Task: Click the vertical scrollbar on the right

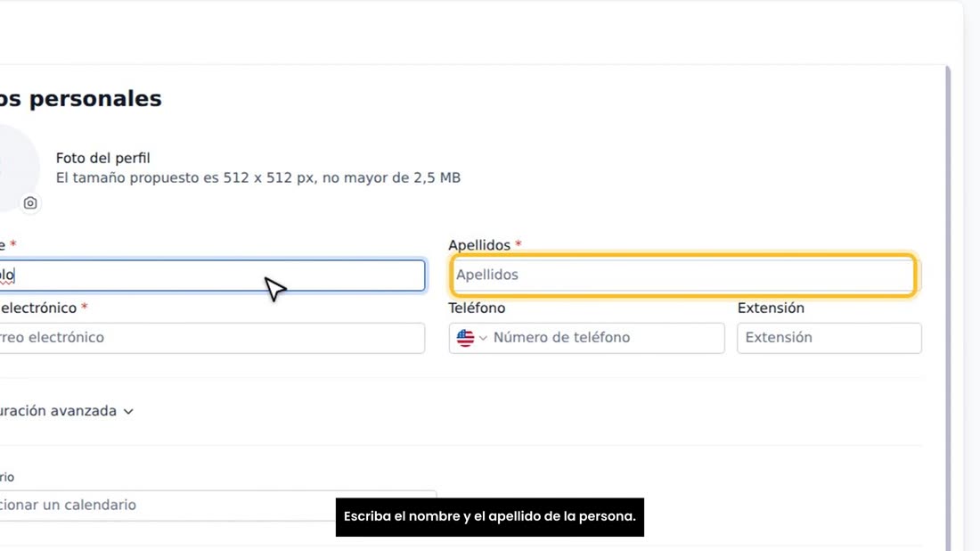Action: pyautogui.click(x=948, y=307)
